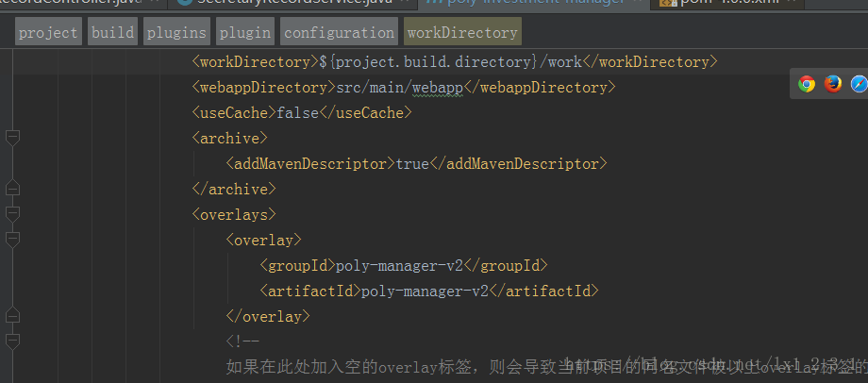Select the highlighted workDirectory breadcrumb
868x383 pixels.
(x=462, y=32)
